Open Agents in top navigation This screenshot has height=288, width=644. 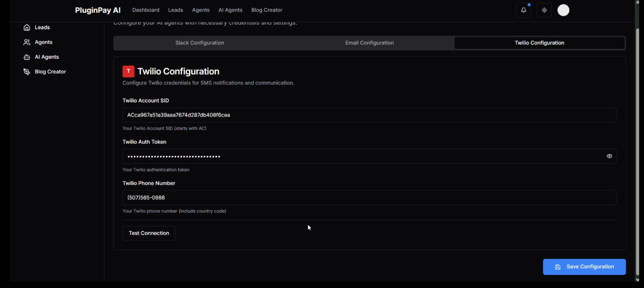pos(201,10)
